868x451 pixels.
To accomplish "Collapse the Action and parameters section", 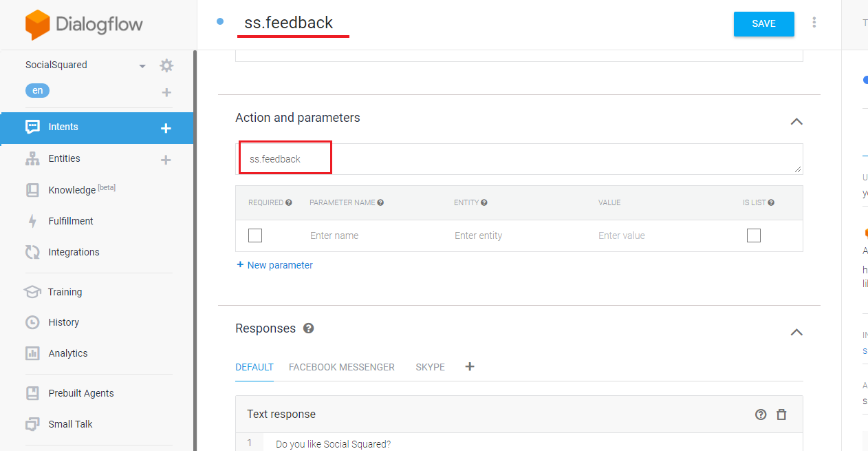I will click(796, 121).
